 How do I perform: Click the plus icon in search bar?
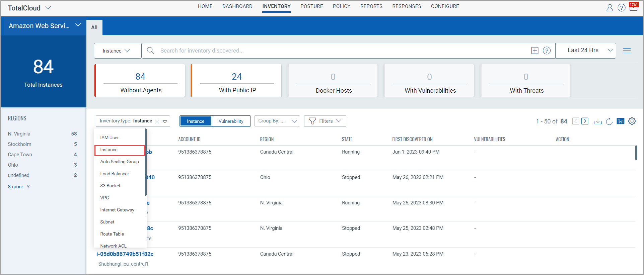535,51
